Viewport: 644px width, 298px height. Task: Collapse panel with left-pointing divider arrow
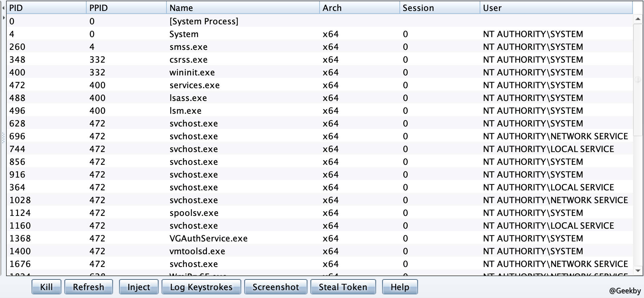click(x=3, y=8)
